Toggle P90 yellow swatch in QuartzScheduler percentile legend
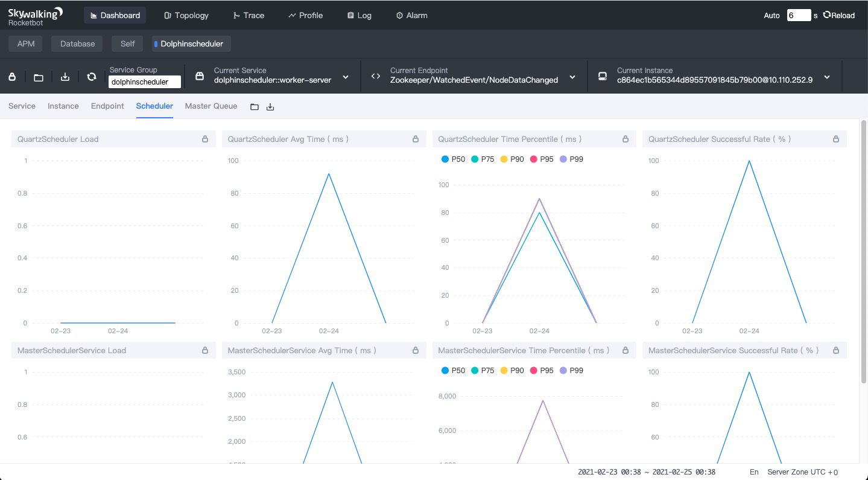Viewport: 868px width, 480px height. (504, 159)
